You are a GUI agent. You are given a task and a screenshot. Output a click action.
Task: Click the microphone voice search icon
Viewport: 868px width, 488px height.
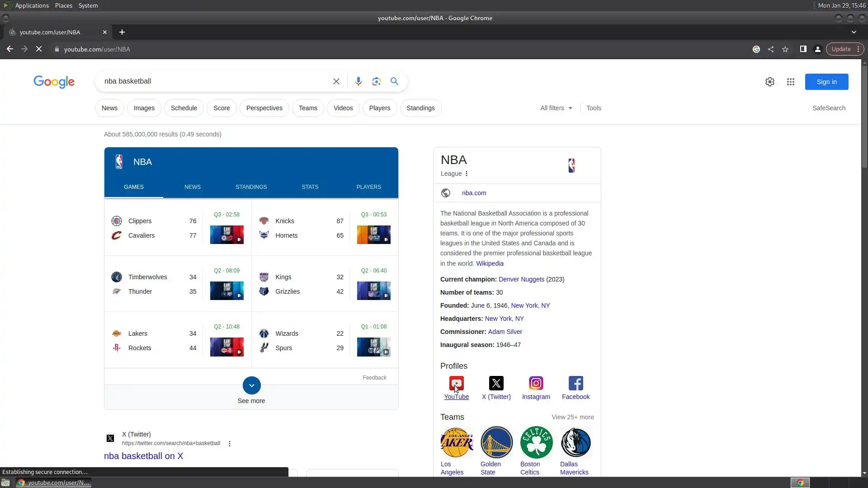coord(358,81)
